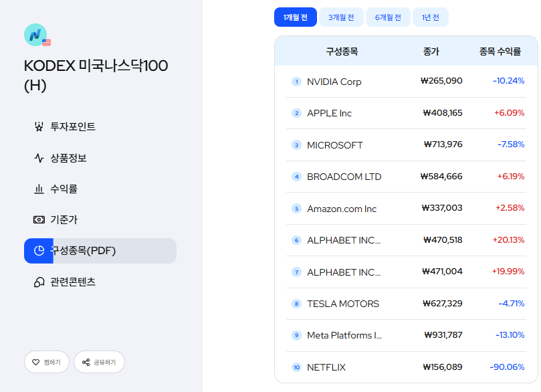This screenshot has height=392, width=541.
Task: Click rank badge 4 beside BROADCOM LTD
Action: pos(296,177)
